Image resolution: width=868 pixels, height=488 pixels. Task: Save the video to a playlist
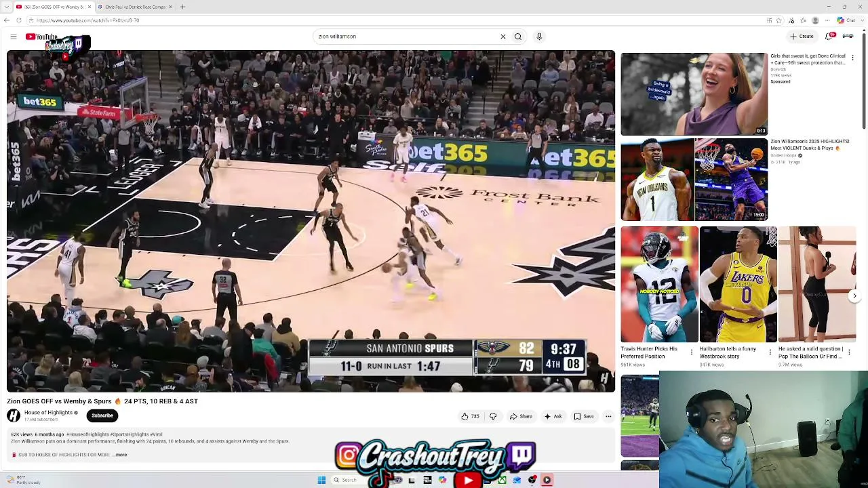click(x=584, y=416)
